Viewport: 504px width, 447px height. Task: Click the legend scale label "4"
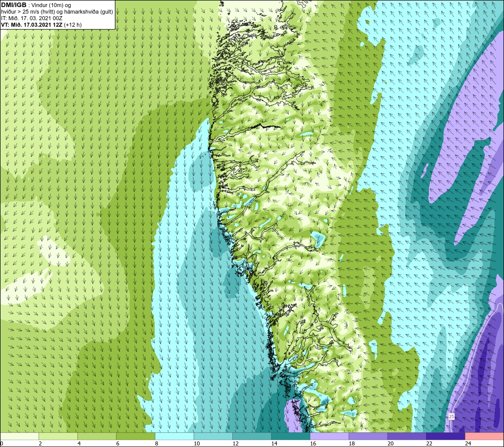(79, 443)
